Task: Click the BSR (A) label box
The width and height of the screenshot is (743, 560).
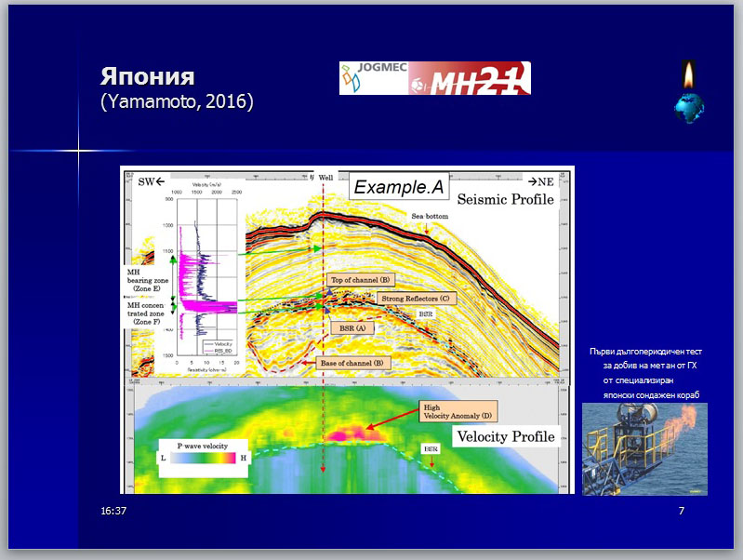Action: tap(352, 327)
